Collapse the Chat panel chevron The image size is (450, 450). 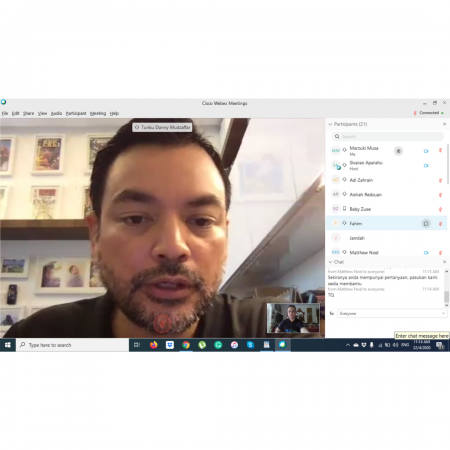click(x=330, y=262)
